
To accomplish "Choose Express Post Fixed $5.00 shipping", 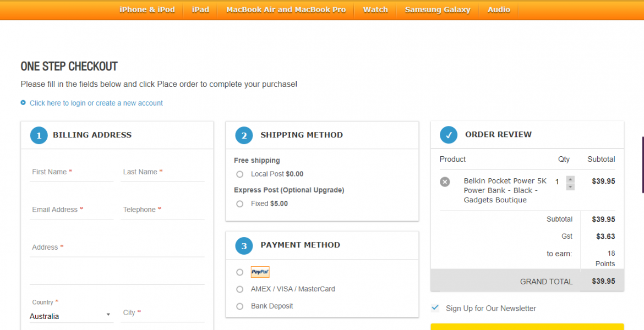I will [x=239, y=204].
